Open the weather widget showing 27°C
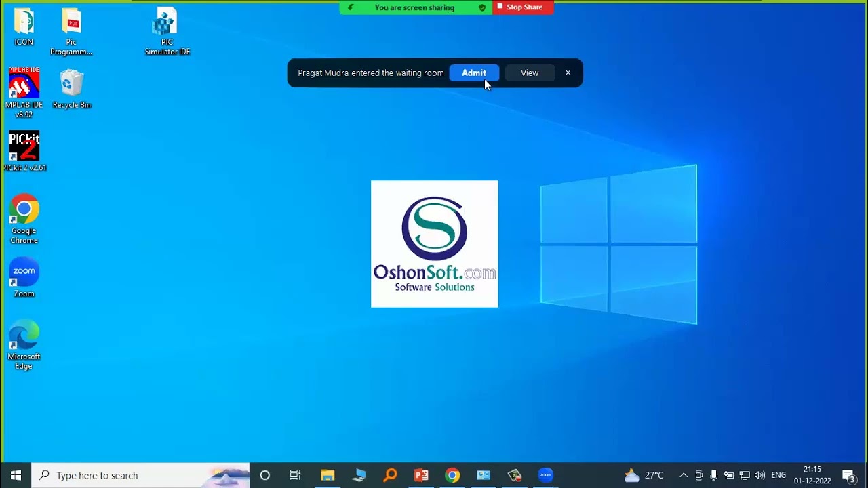 pyautogui.click(x=644, y=475)
